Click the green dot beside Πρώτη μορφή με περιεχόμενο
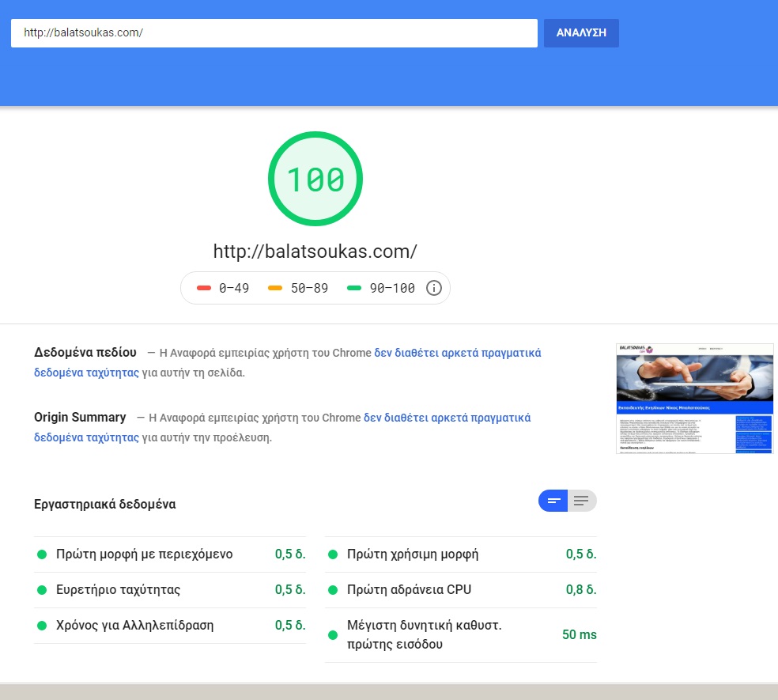Image resolution: width=778 pixels, height=700 pixels. click(42, 554)
